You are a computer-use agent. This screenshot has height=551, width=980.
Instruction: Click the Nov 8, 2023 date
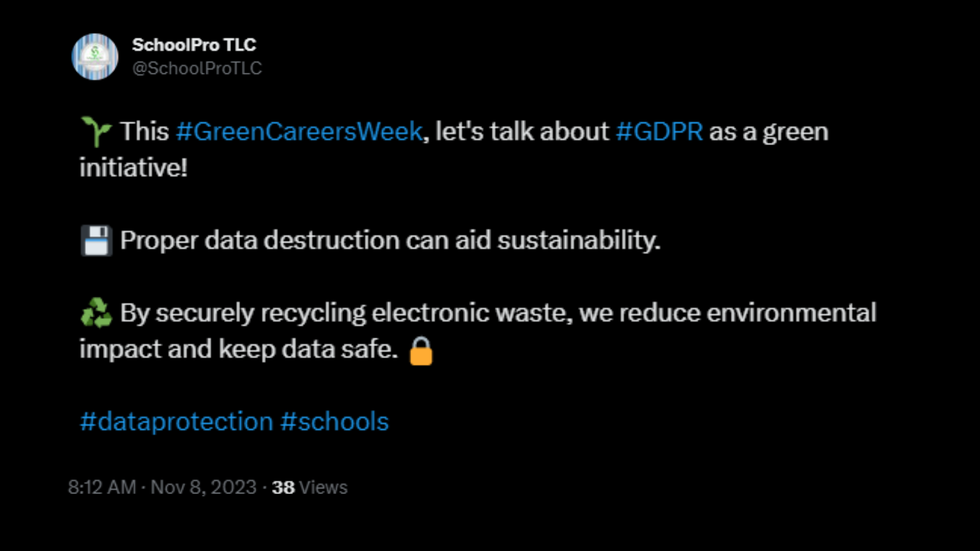203,487
